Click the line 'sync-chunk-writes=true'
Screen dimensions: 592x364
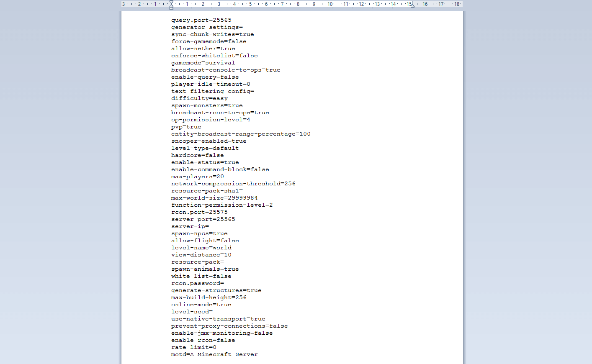click(x=213, y=34)
